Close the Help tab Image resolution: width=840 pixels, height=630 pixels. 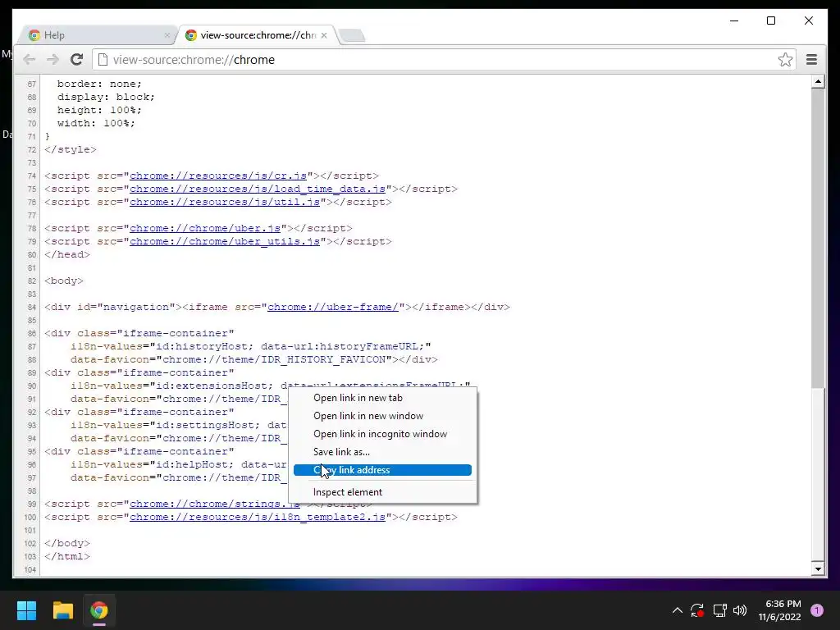point(167,35)
